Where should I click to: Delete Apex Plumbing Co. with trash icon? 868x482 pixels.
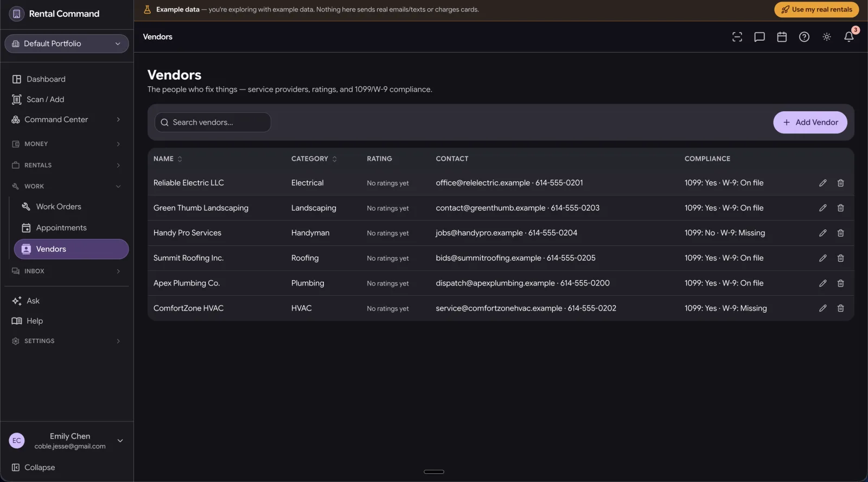click(841, 283)
